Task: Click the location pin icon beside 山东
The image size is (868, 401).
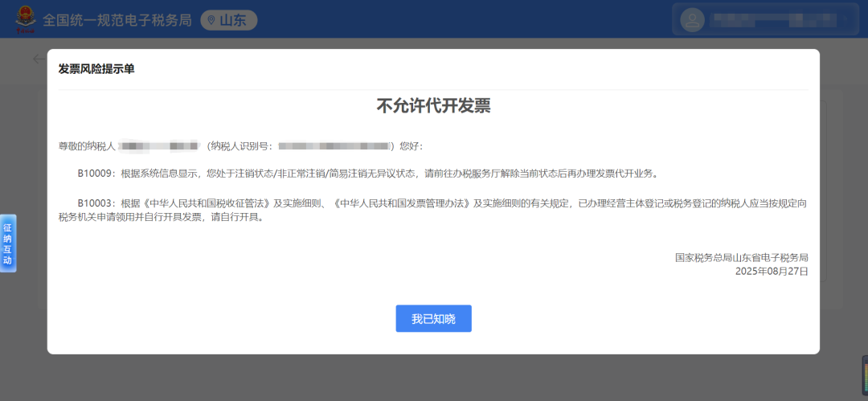Action: [x=211, y=21]
